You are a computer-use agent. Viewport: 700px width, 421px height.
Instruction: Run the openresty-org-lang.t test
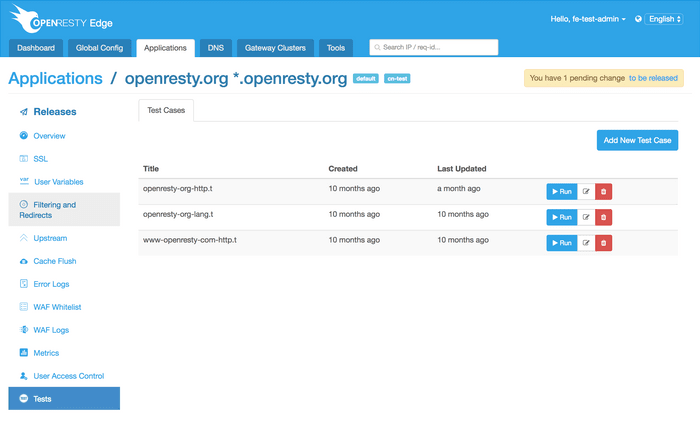pyautogui.click(x=562, y=217)
